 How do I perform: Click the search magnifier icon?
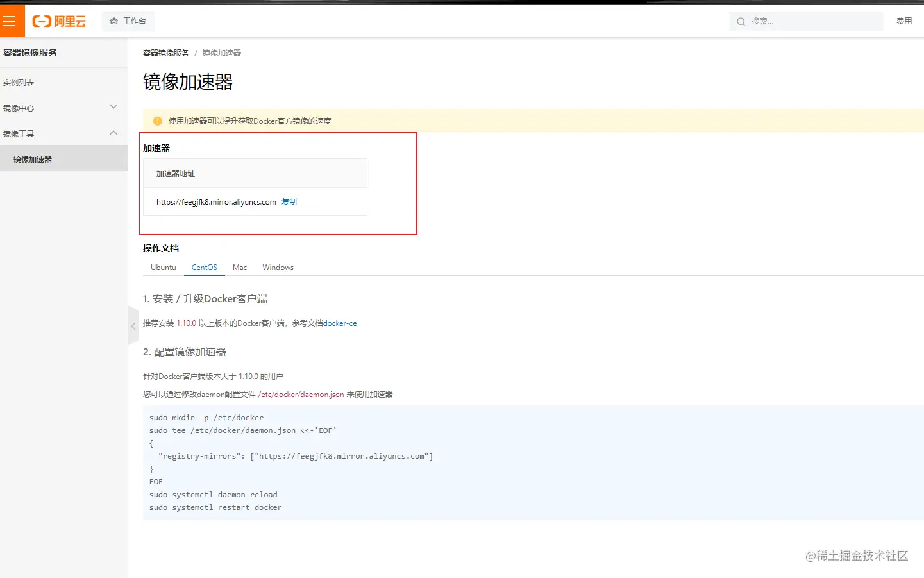click(741, 22)
